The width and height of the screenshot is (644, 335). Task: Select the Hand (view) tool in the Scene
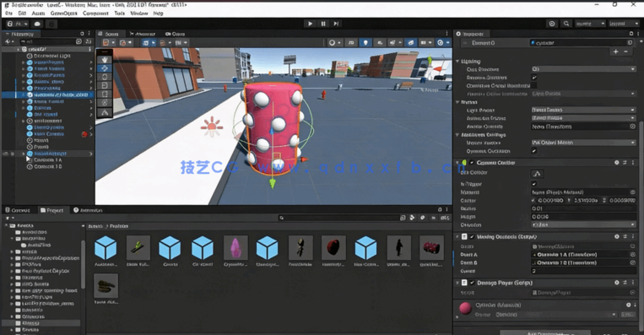pyautogui.click(x=105, y=60)
